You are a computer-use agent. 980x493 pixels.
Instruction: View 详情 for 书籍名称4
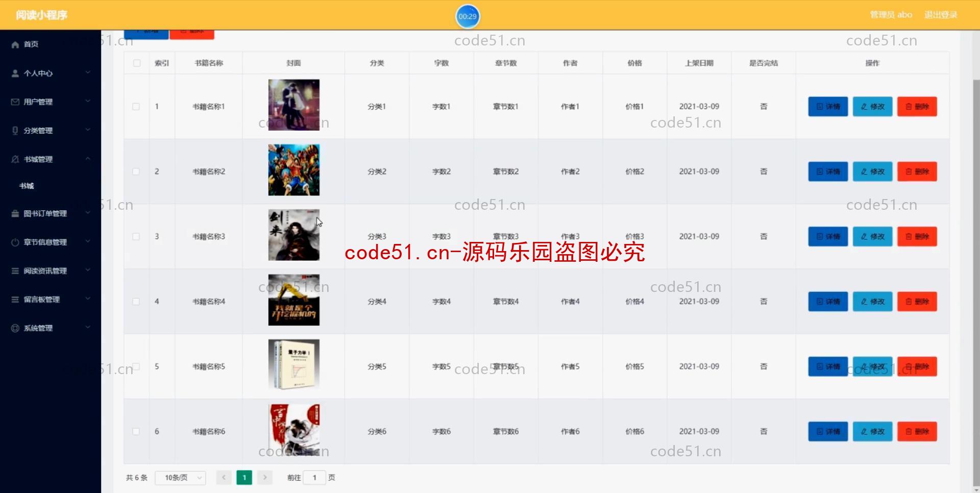(828, 302)
